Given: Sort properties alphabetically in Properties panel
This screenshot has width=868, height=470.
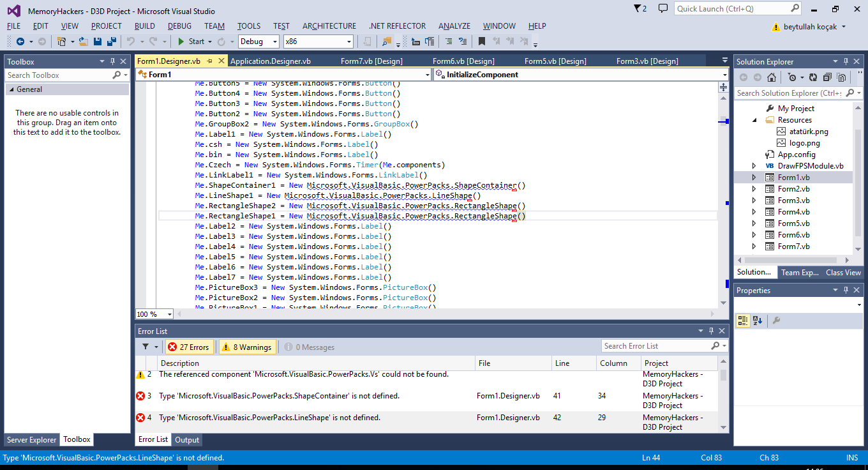Looking at the screenshot, I should (x=758, y=321).
